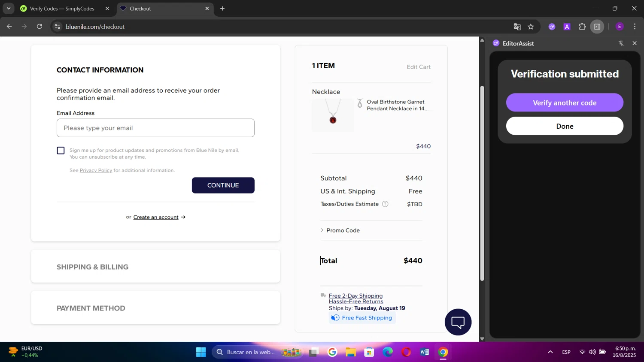Click the Edit Cart link

click(x=419, y=67)
